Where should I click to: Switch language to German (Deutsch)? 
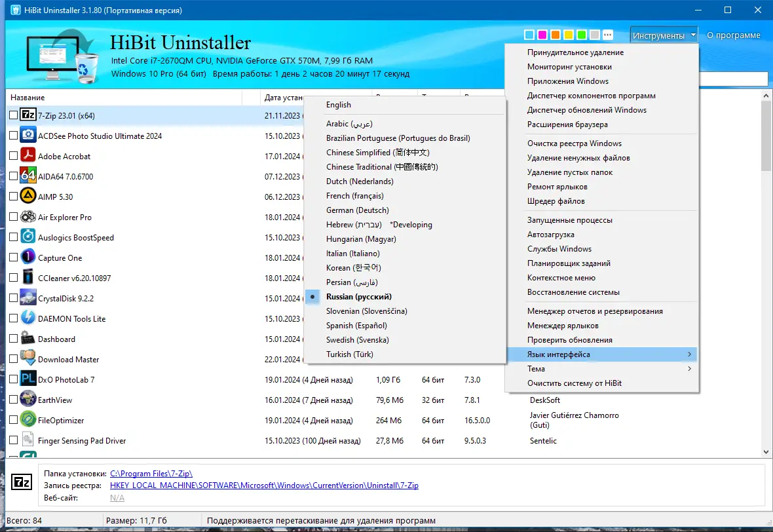(x=405, y=210)
